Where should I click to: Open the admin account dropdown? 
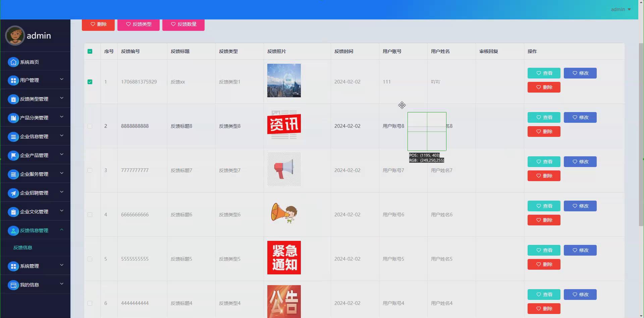click(x=620, y=9)
